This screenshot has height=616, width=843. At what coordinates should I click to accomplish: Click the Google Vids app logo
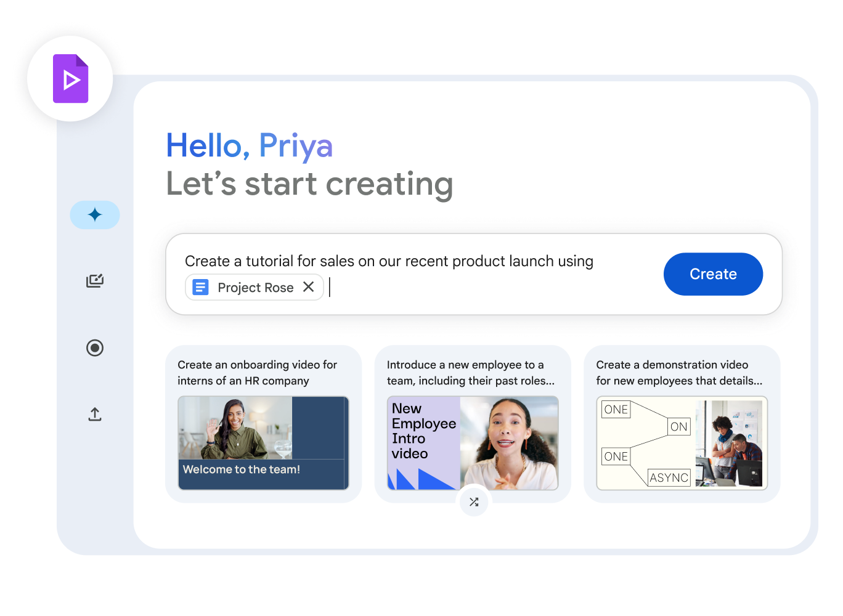click(70, 78)
